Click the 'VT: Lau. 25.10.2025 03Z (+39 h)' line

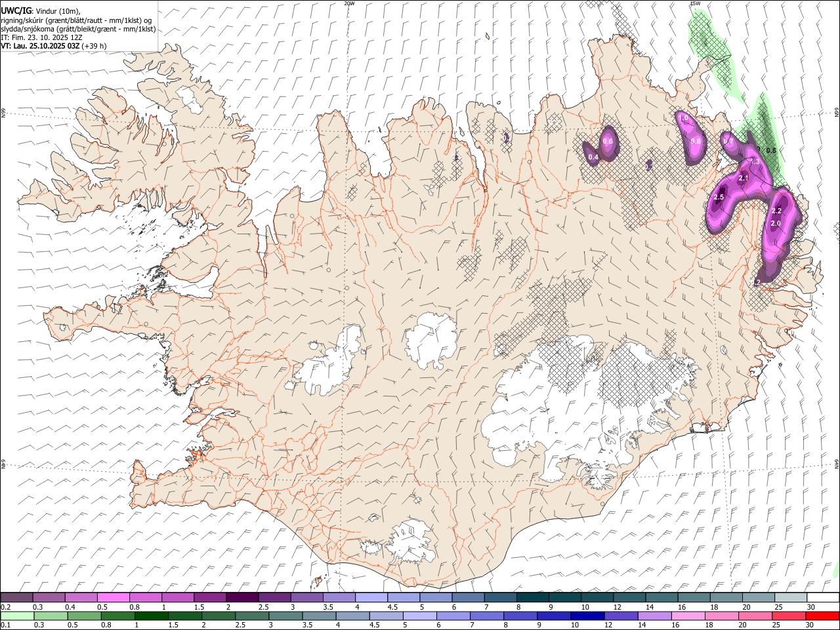(53, 46)
